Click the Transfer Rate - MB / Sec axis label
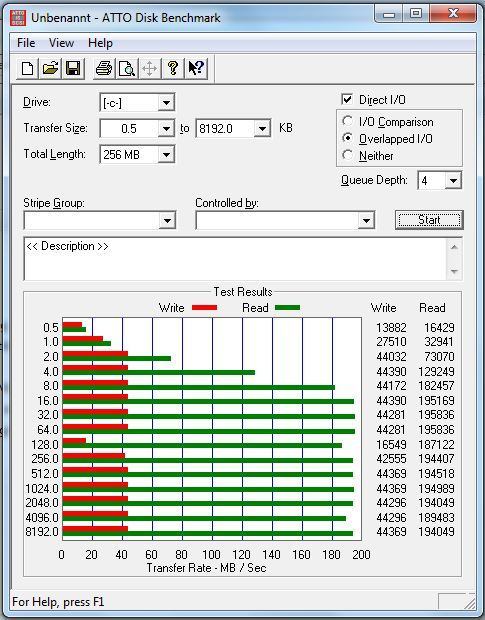The width and height of the screenshot is (485, 620). [206, 568]
